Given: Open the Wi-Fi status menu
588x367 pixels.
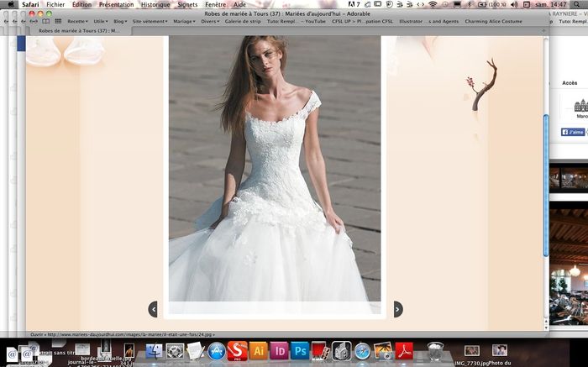Looking at the screenshot, I should (x=433, y=4).
